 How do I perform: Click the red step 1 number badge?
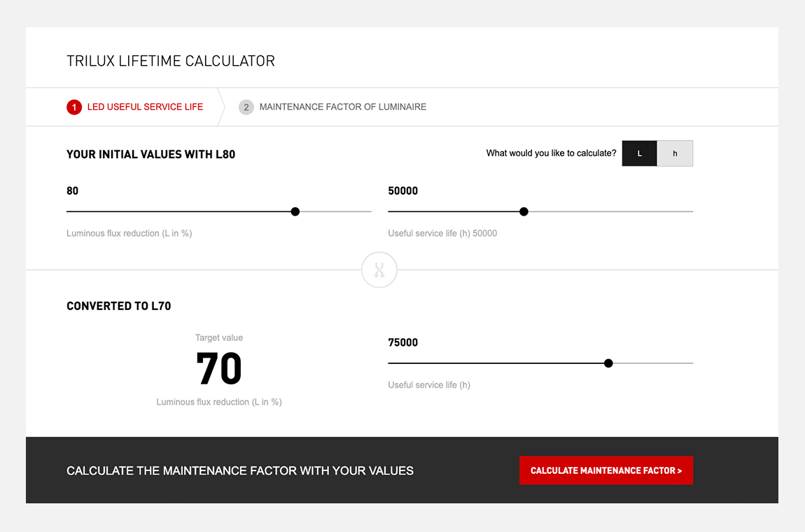point(74,107)
